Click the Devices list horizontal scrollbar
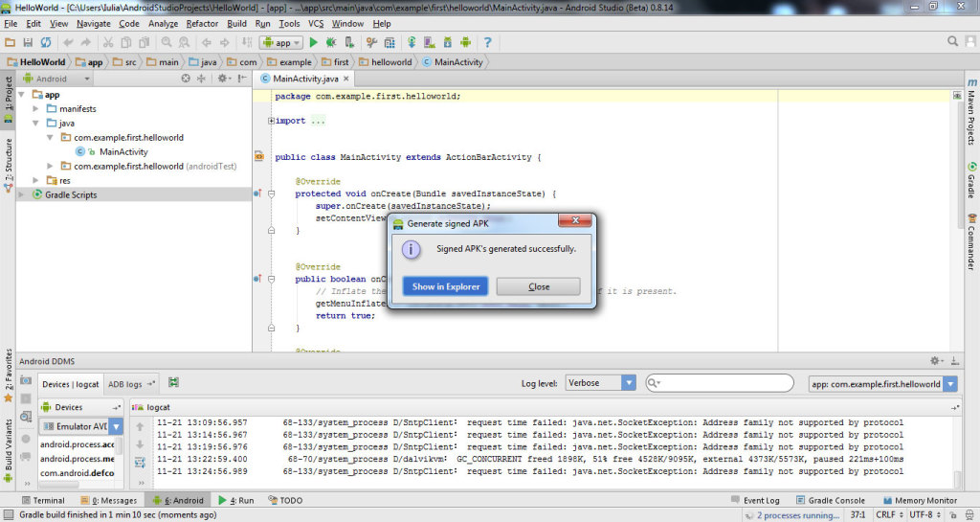This screenshot has width=980, height=522. 59,484
